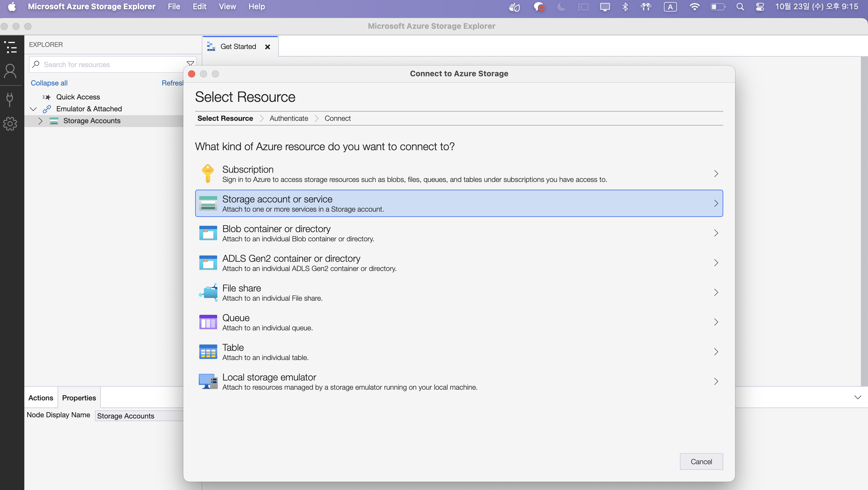Screen dimensions: 868x490
Task: Select Storage account or service option
Action: 459,203
